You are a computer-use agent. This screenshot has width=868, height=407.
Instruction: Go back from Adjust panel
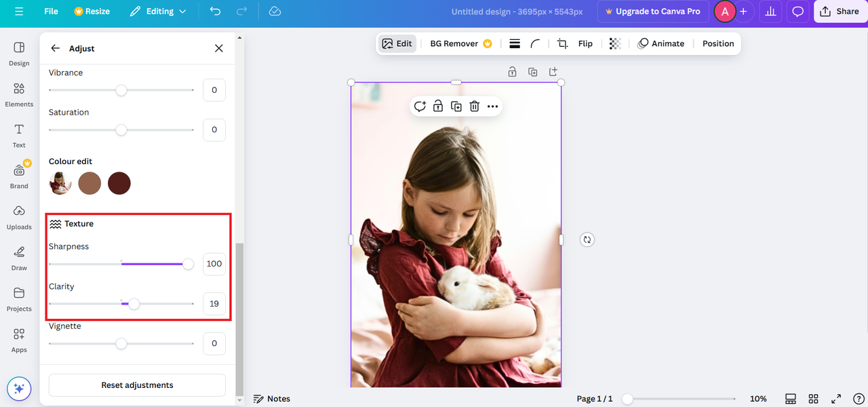(56, 48)
